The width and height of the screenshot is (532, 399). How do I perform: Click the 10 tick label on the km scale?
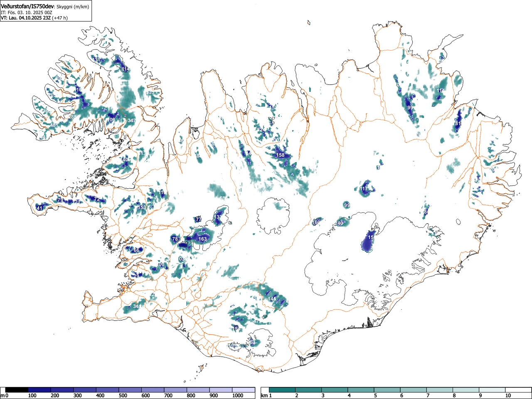[507, 396]
